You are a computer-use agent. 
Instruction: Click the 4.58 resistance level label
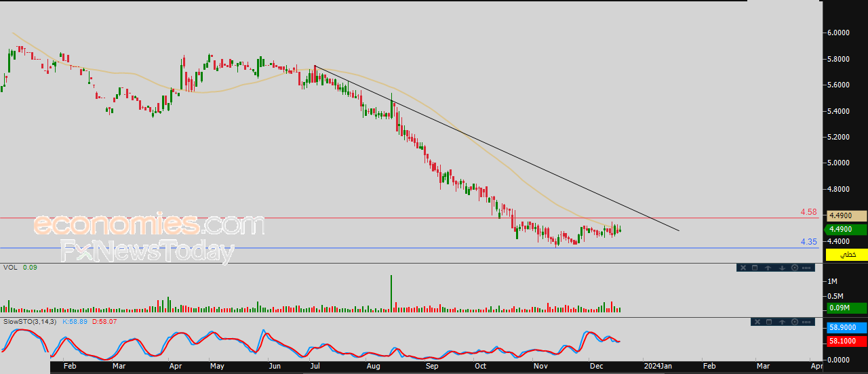808,212
